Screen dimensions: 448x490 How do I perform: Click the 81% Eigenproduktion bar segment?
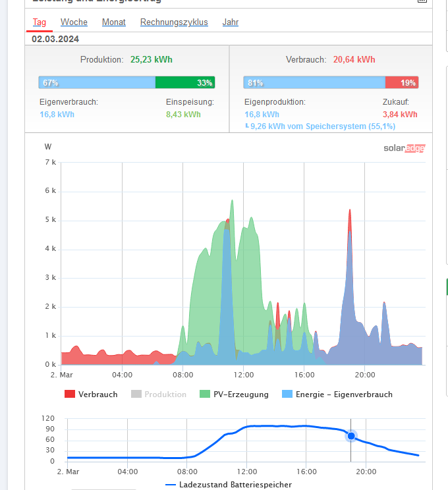(x=314, y=83)
